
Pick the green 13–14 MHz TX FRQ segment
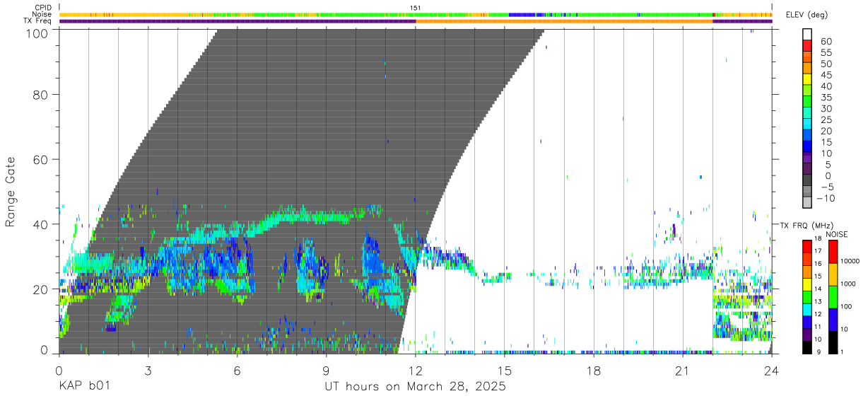click(807, 297)
